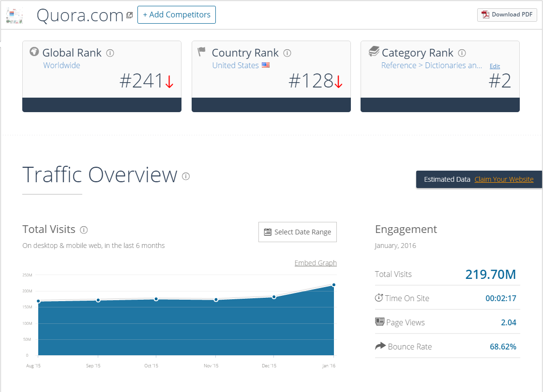Open the Worldwide rank link
Viewport: 543px width, 392px height.
tap(61, 65)
